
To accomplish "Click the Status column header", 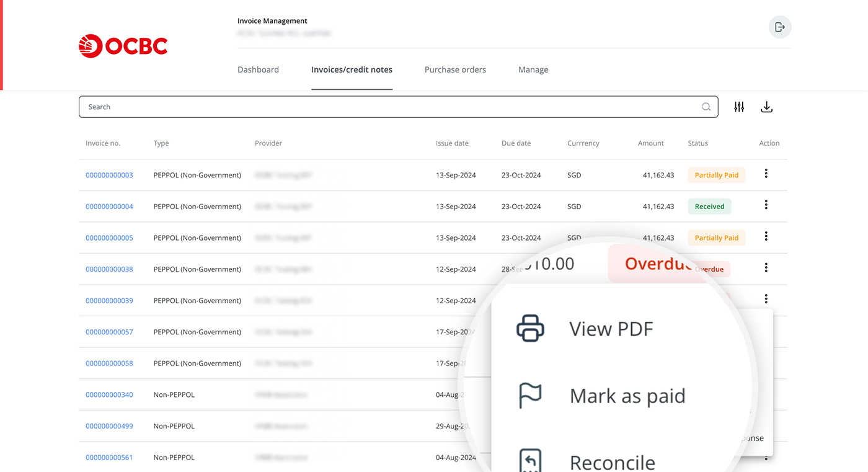I will [697, 143].
